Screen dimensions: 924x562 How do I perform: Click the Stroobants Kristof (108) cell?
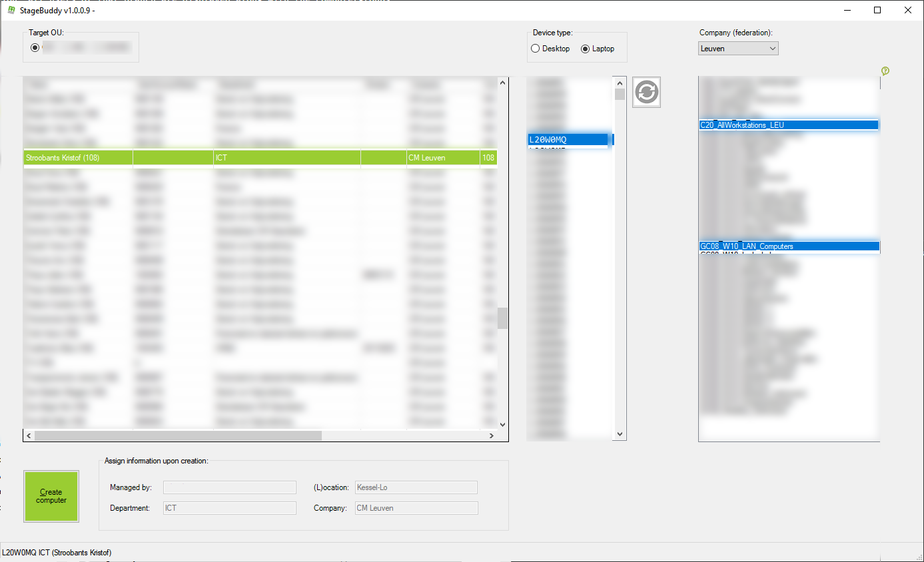pyautogui.click(x=79, y=158)
